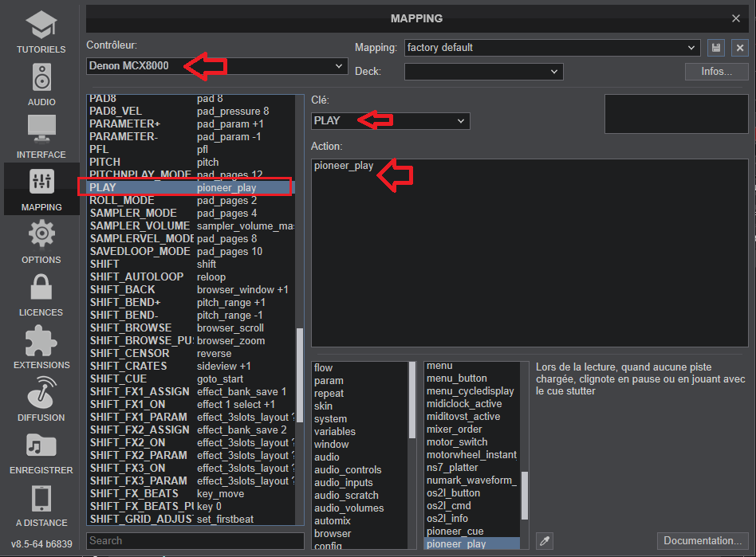Click the action names list scrollbar
This screenshot has height=557, width=756.
click(525, 496)
